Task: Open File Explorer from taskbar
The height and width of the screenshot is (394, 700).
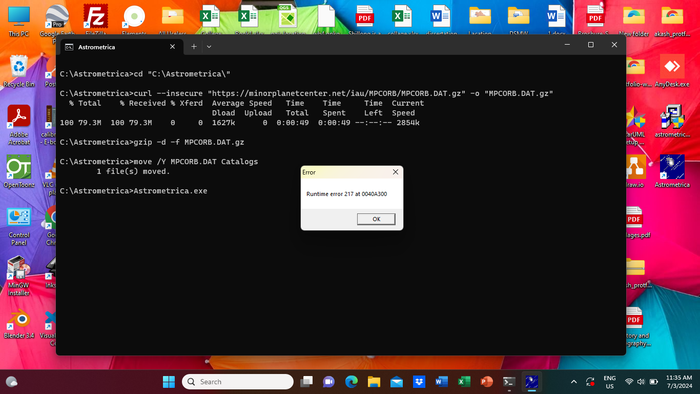Action: pyautogui.click(x=374, y=382)
